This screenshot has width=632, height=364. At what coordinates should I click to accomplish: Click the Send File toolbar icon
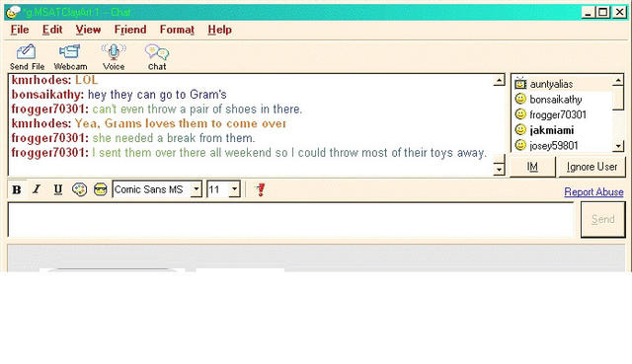[27, 52]
